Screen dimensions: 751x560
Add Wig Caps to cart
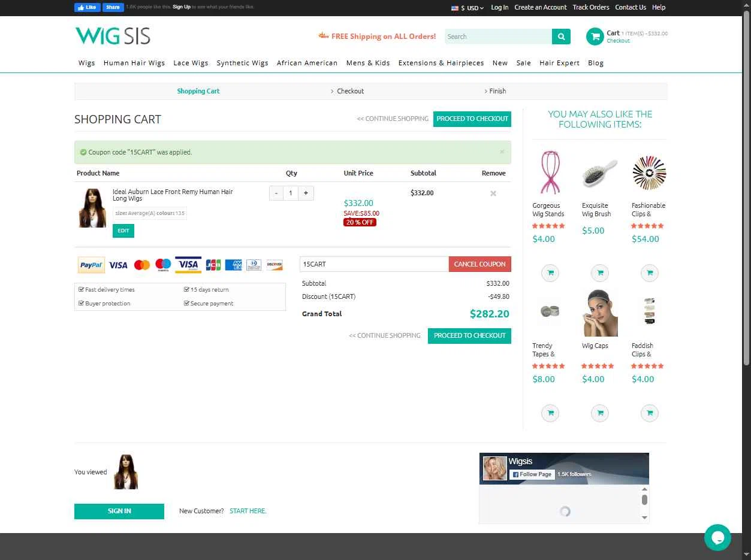pos(599,413)
